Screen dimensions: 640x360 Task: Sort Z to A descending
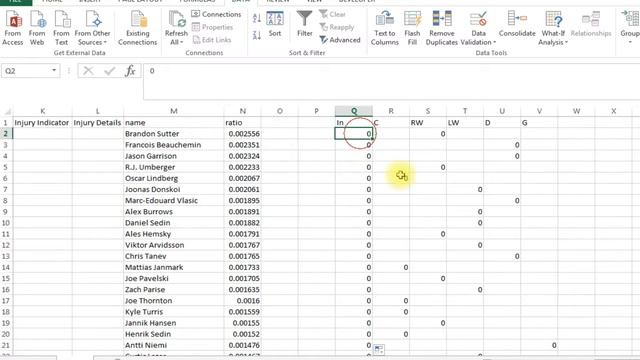(x=257, y=36)
